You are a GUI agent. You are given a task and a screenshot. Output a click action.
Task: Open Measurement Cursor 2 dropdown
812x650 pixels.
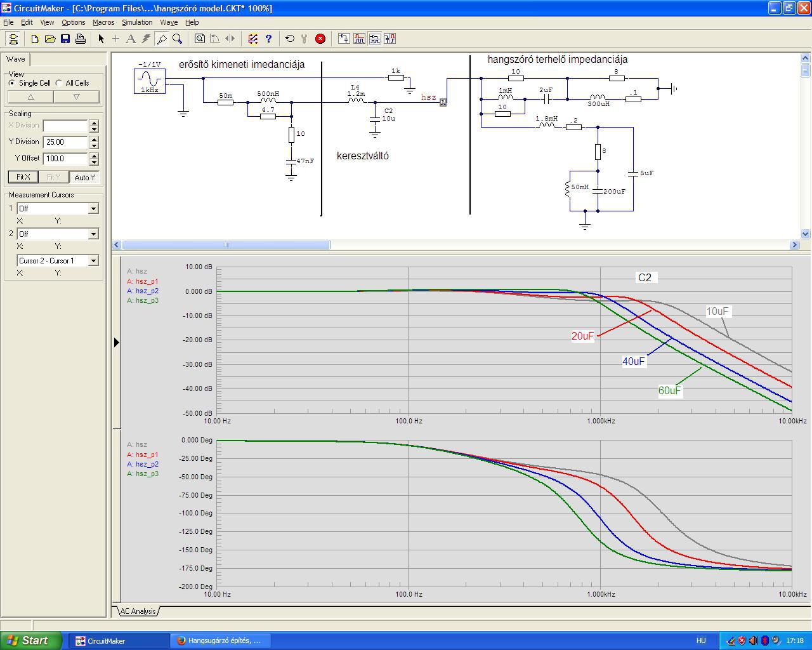tap(93, 234)
